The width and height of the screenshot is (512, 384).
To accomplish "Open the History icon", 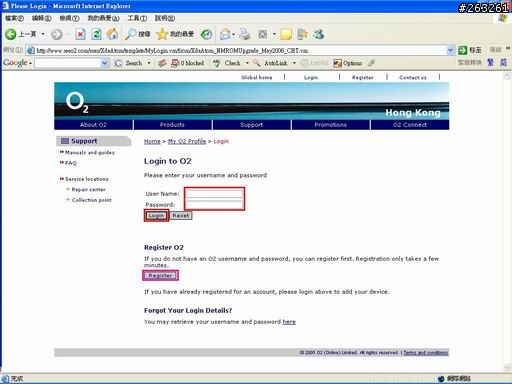I will 206,34.
